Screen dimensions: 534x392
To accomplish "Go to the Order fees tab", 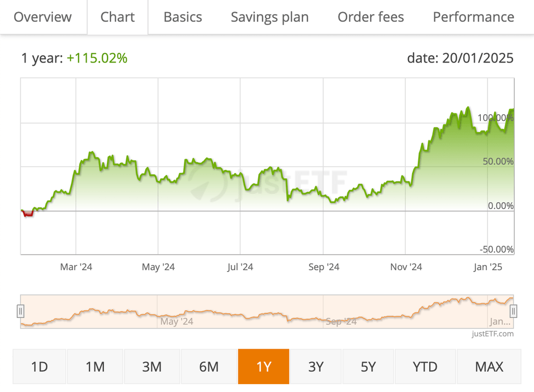I will pos(371,17).
